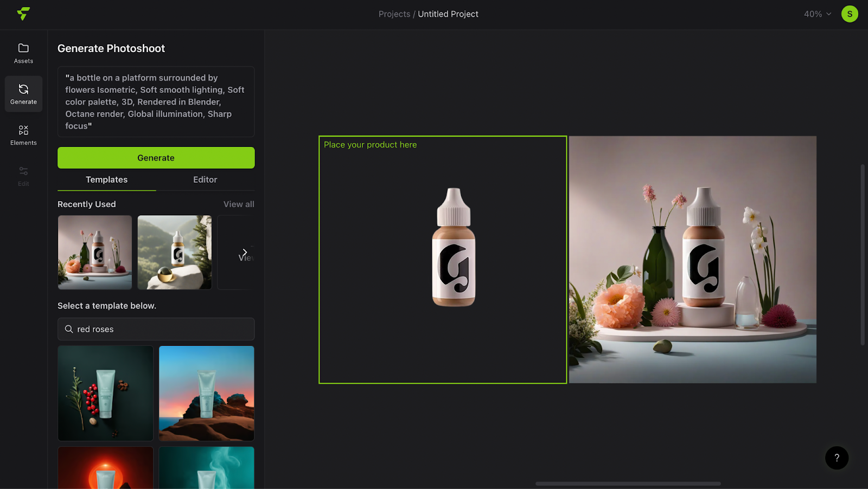This screenshot has width=868, height=489.
Task: Click the Select a template below text
Action: [107, 306]
